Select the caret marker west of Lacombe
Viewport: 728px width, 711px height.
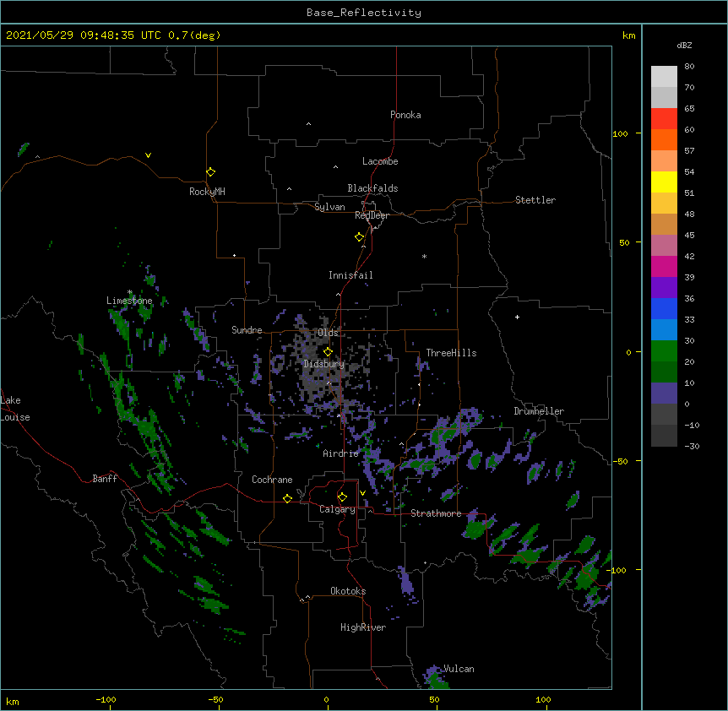(335, 166)
